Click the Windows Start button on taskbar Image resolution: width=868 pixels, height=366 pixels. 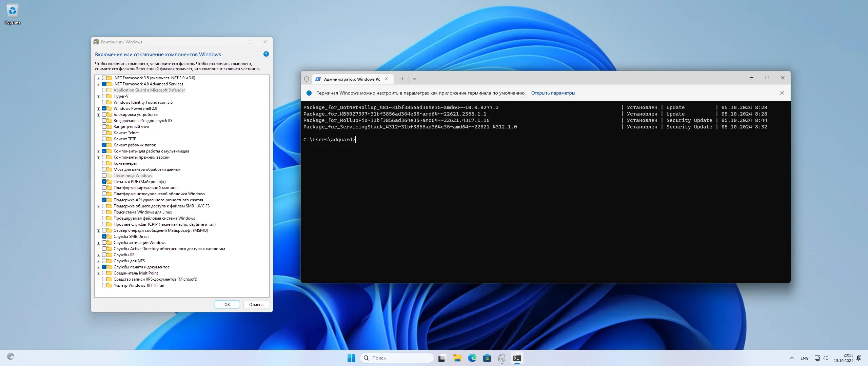pyautogui.click(x=351, y=358)
